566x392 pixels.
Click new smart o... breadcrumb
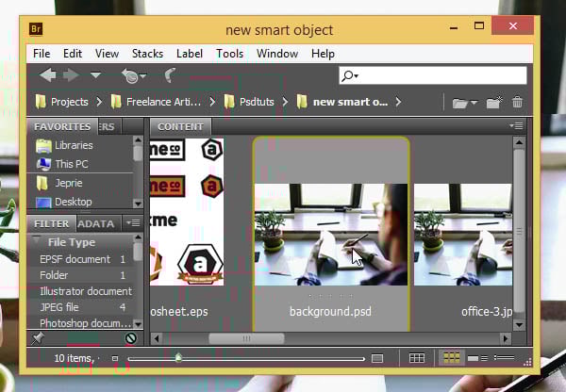tap(342, 102)
